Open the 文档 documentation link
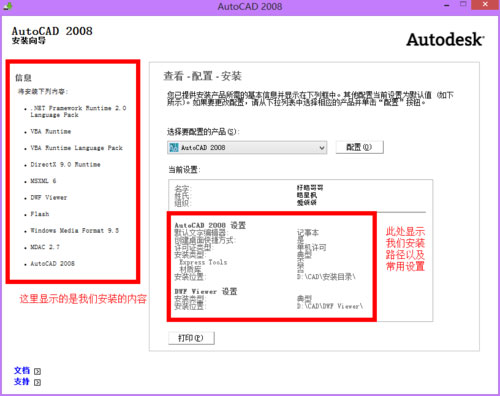Screen dimensions: 500x396 click(x=22, y=370)
